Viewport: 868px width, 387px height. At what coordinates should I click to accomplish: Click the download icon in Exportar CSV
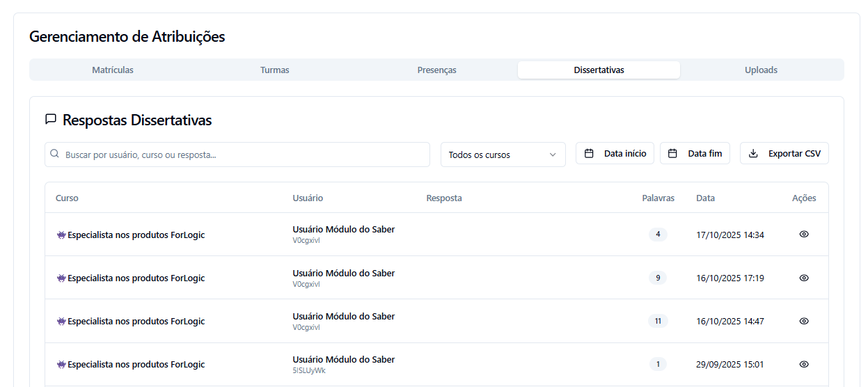752,154
